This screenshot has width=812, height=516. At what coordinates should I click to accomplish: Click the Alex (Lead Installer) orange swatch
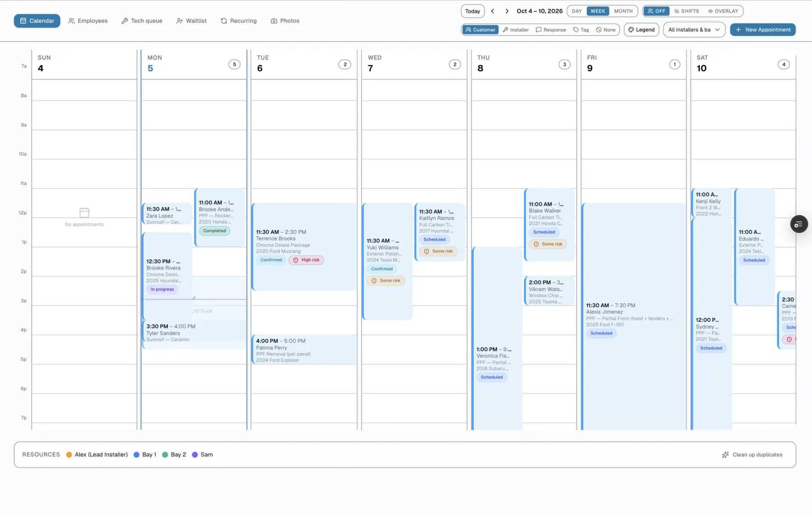point(69,455)
